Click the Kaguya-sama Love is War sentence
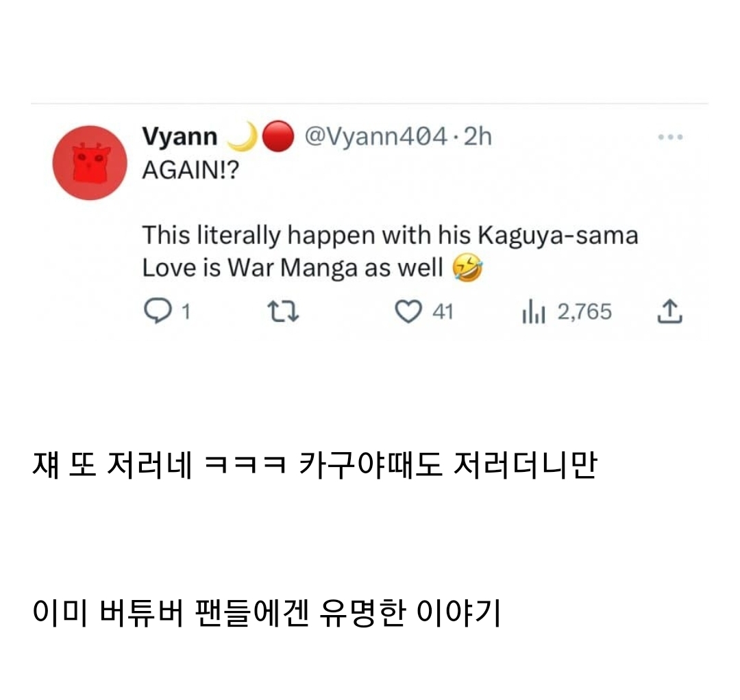This screenshot has width=740, height=700. (x=389, y=251)
